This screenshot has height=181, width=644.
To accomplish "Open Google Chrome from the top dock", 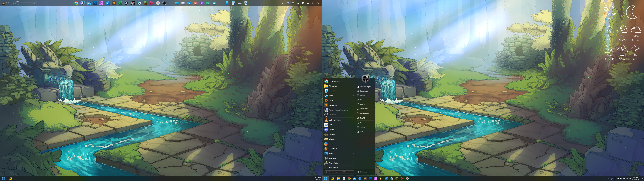I will click(x=76, y=3).
